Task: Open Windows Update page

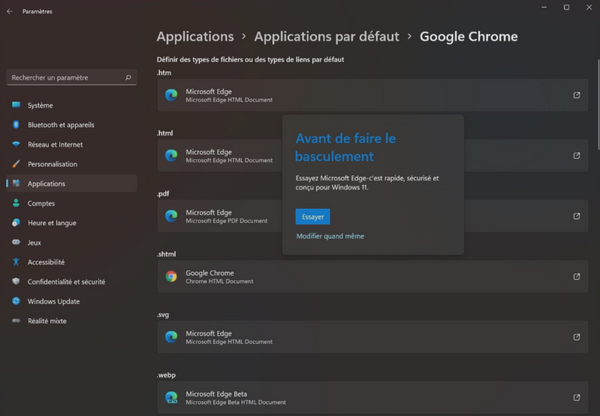Action: 54,301
